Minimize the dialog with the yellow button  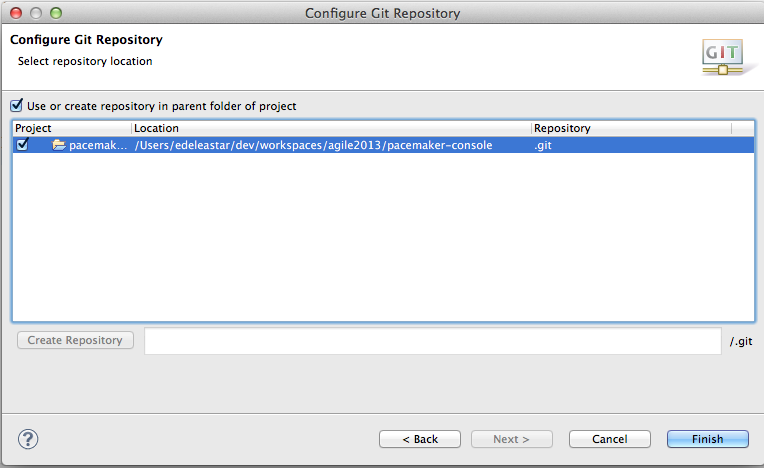(36, 13)
